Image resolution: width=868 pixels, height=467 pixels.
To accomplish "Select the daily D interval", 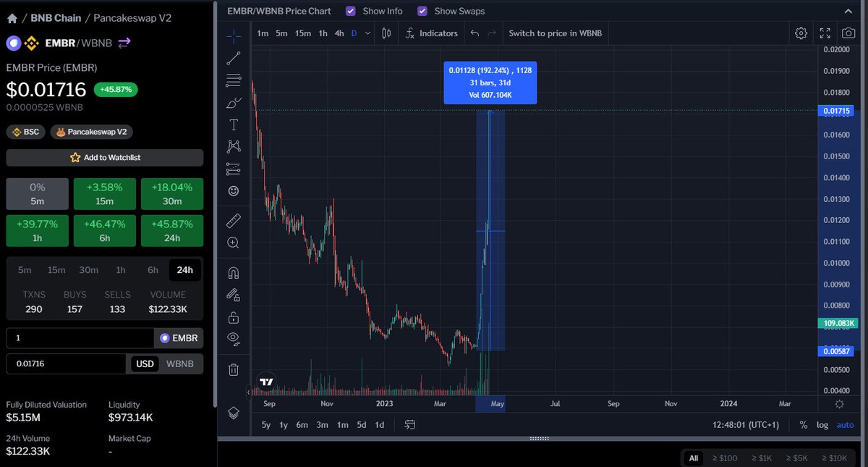I will 354,33.
